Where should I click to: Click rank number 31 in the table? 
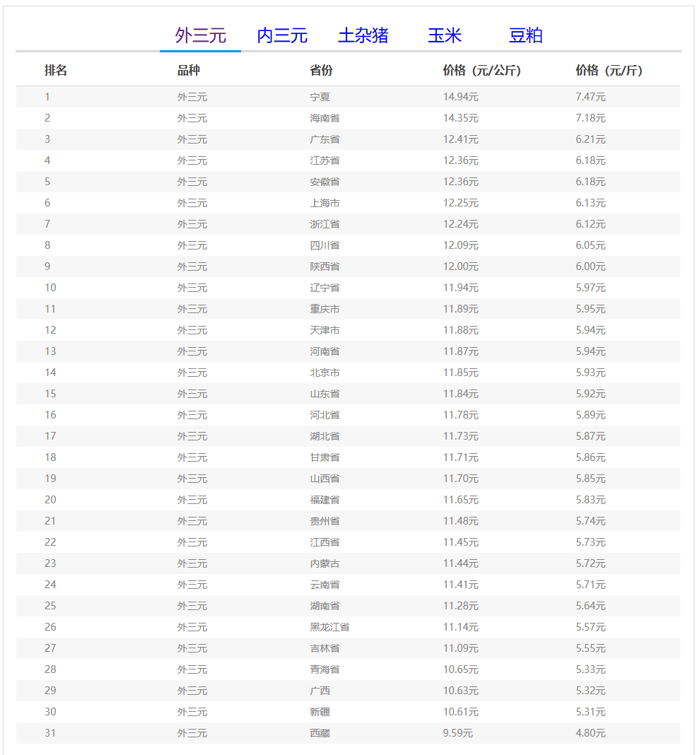click(x=50, y=733)
